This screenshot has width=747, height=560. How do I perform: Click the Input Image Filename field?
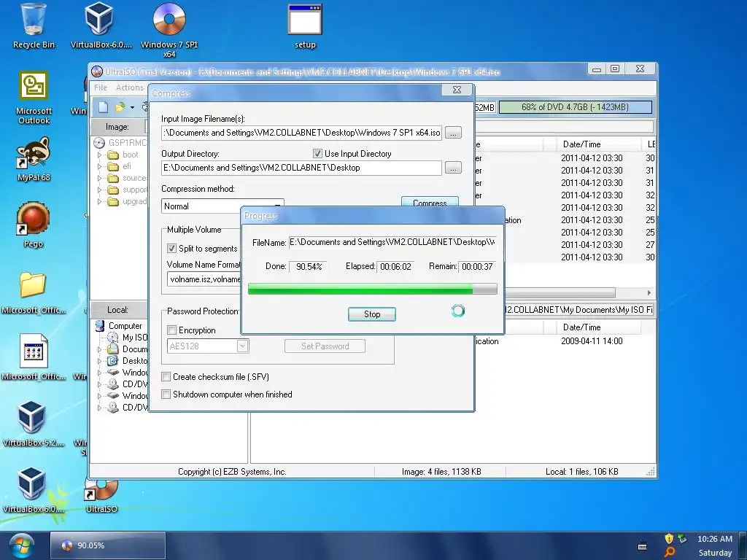(301, 133)
